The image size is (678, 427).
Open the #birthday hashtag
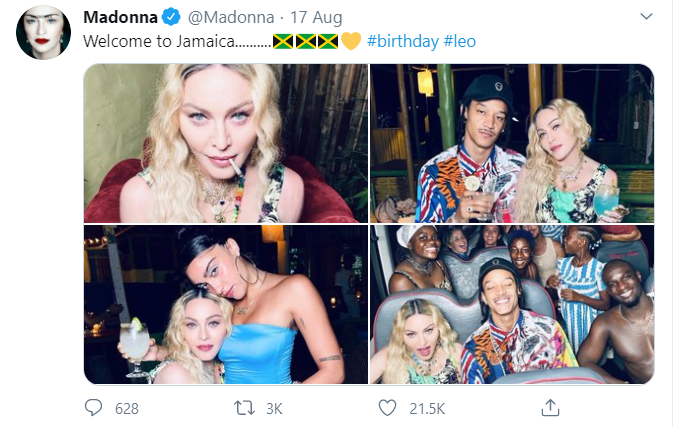point(403,41)
